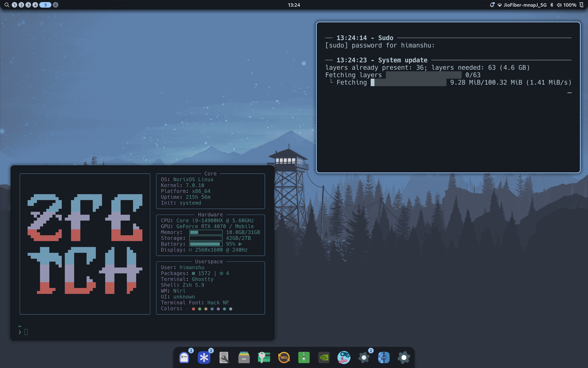The image size is (588, 368).
Task: Click the search magnifier in top bar
Action: pos(7,5)
